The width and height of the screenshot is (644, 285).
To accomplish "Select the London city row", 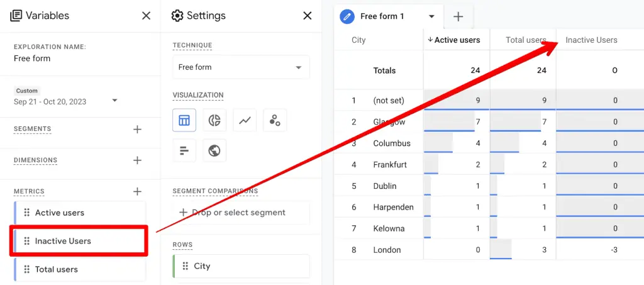I will [x=387, y=250].
